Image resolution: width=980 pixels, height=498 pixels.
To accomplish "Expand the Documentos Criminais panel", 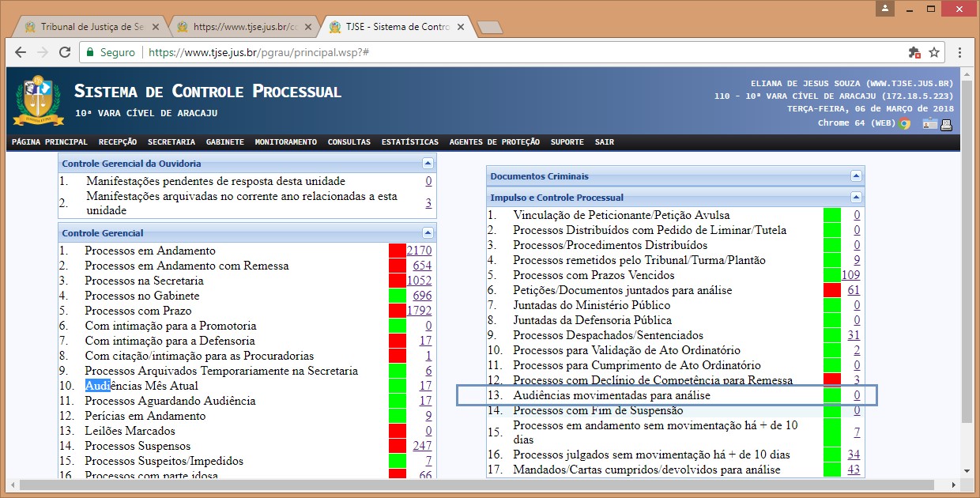I will tap(856, 176).
